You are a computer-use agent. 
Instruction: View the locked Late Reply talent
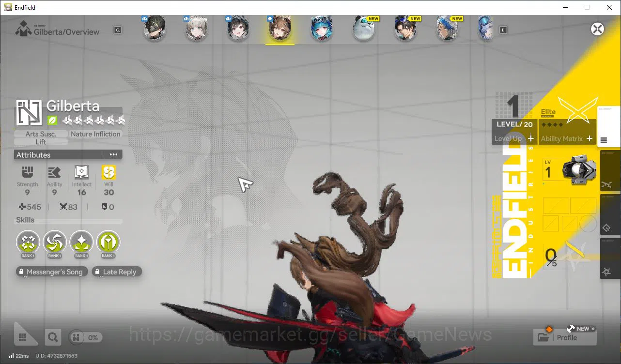point(117,272)
